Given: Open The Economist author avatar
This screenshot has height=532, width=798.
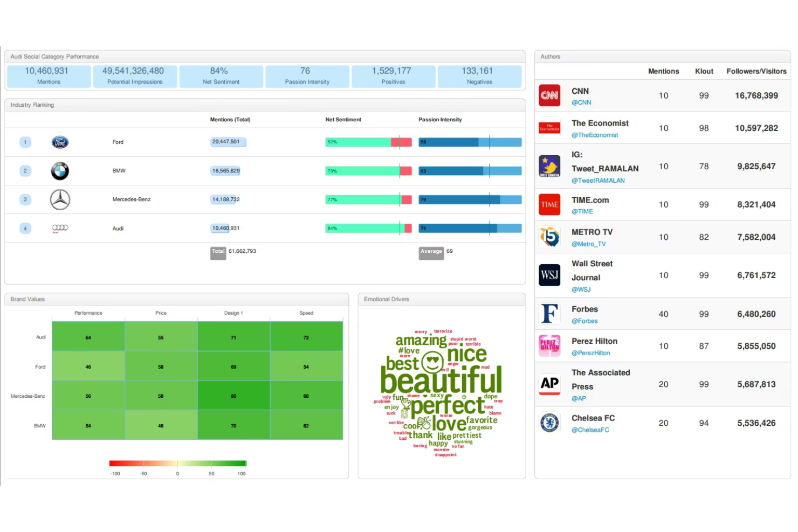Looking at the screenshot, I should coord(549,128).
